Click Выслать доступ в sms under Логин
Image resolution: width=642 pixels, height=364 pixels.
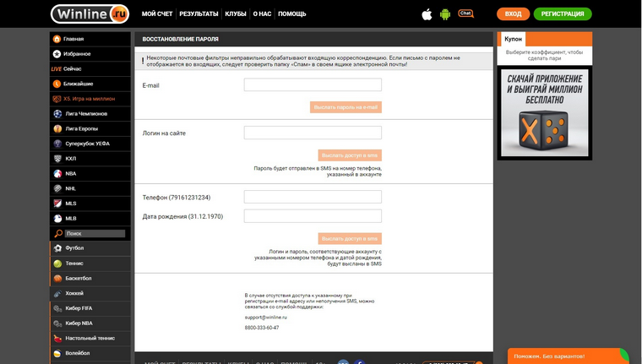tap(350, 155)
